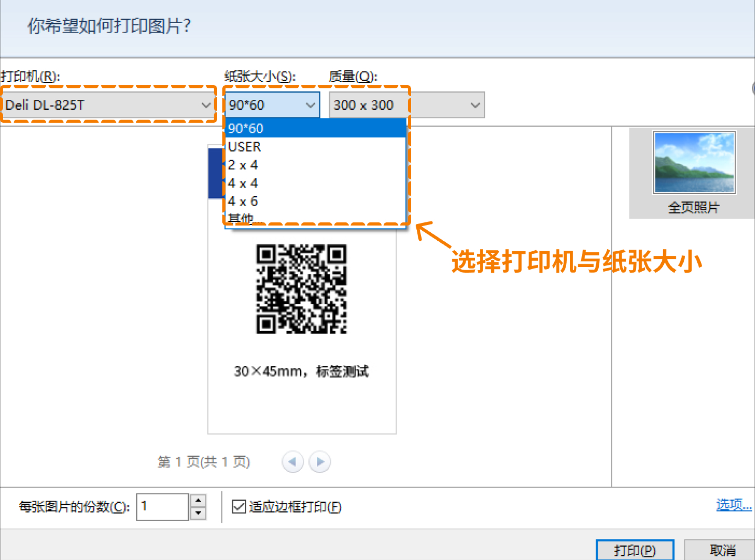Viewport: 755px width, 560px height.
Task: Go to next page arrow
Action: [x=320, y=462]
